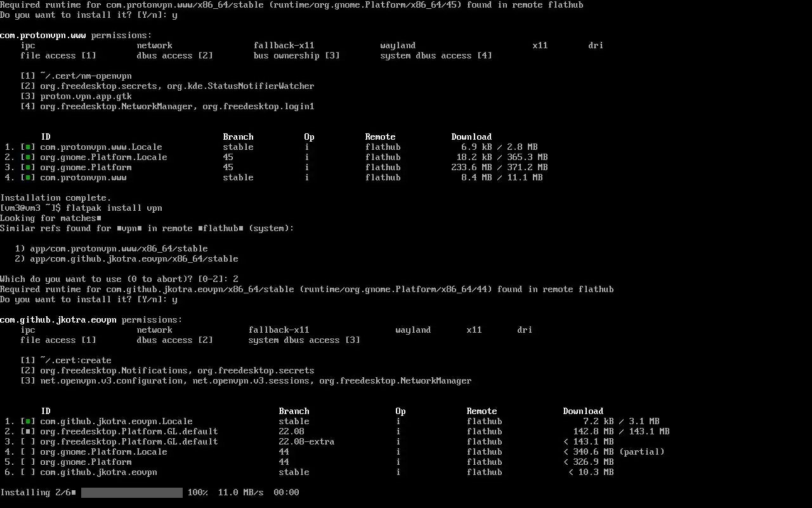This screenshot has height=508, width=812.
Task: Click the 'system dbus access [4]' permission
Action: tap(436, 56)
